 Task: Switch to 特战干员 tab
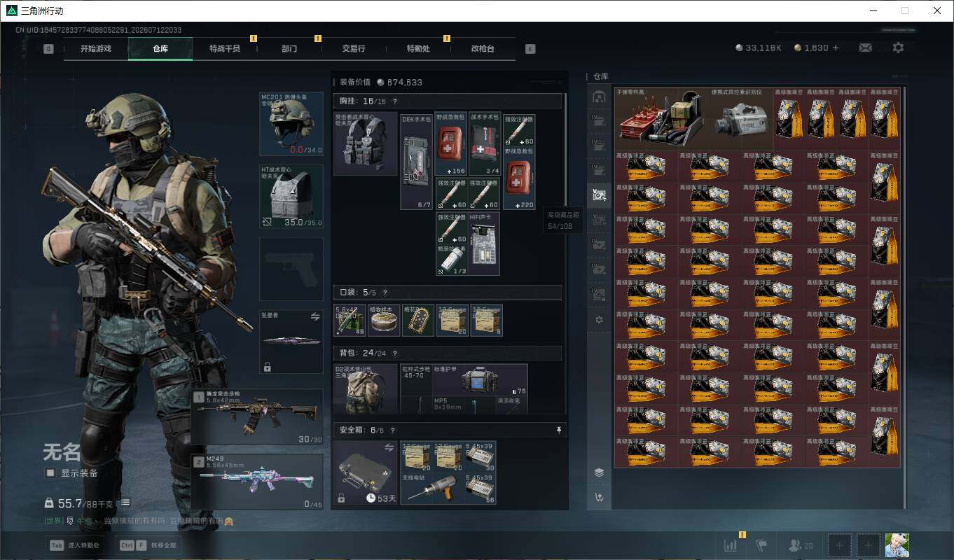point(225,49)
